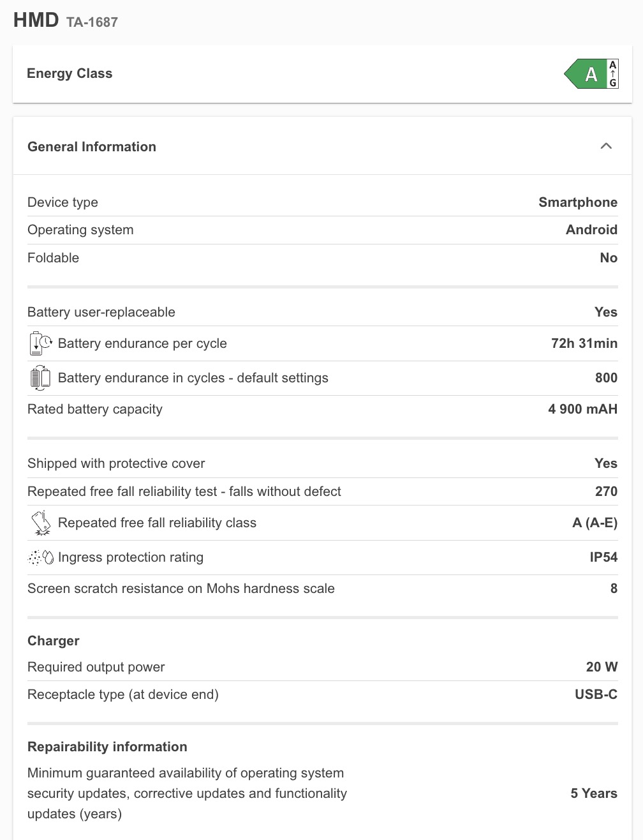Click the battery endurance per cycle icon

[x=41, y=343]
